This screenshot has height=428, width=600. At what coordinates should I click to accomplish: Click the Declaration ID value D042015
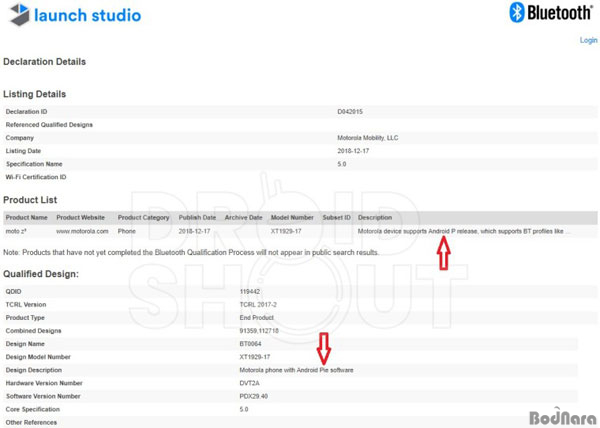(x=350, y=112)
